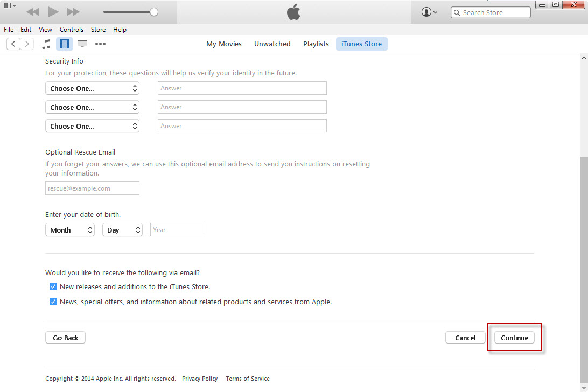Click the Continue button

pos(515,338)
